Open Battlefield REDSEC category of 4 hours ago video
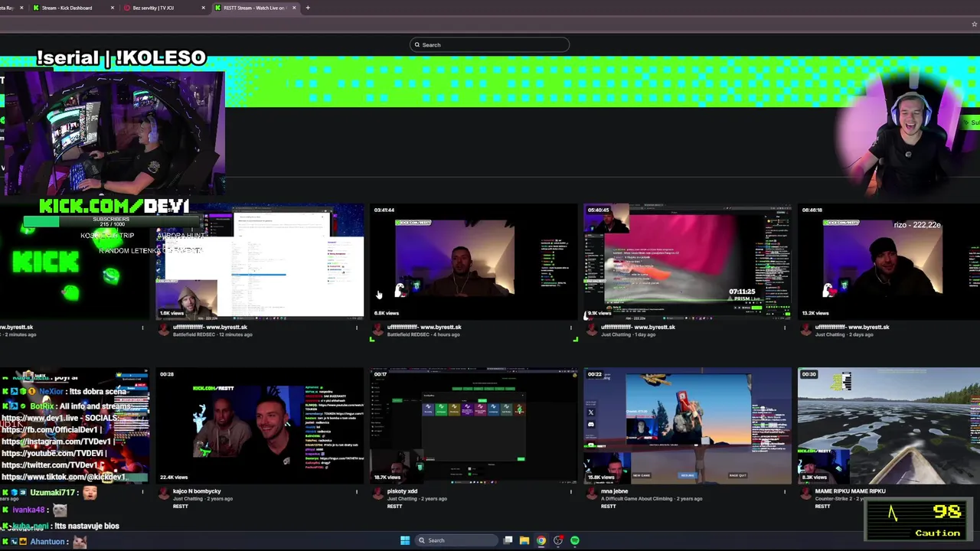Image resolution: width=980 pixels, height=551 pixels. (x=408, y=334)
